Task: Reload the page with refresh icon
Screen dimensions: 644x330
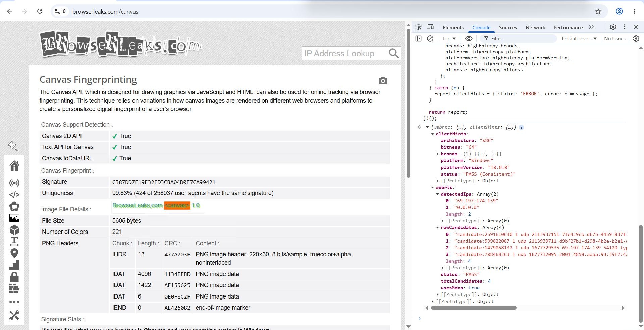Action: tap(40, 11)
